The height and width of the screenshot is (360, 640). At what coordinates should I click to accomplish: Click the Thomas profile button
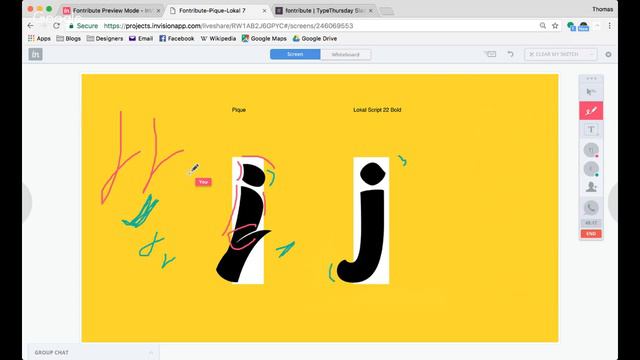click(602, 9)
